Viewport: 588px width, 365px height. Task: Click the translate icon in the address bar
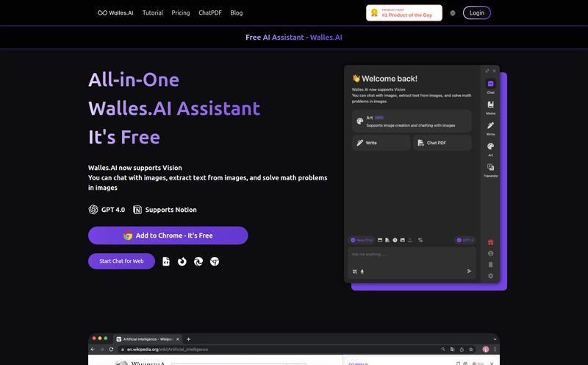pos(452,350)
